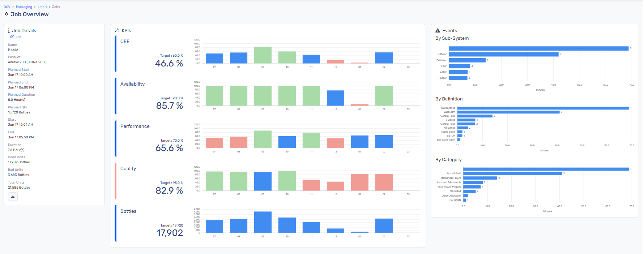Click the Events warning triangle icon
This screenshot has height=254, width=644.
pyautogui.click(x=438, y=31)
